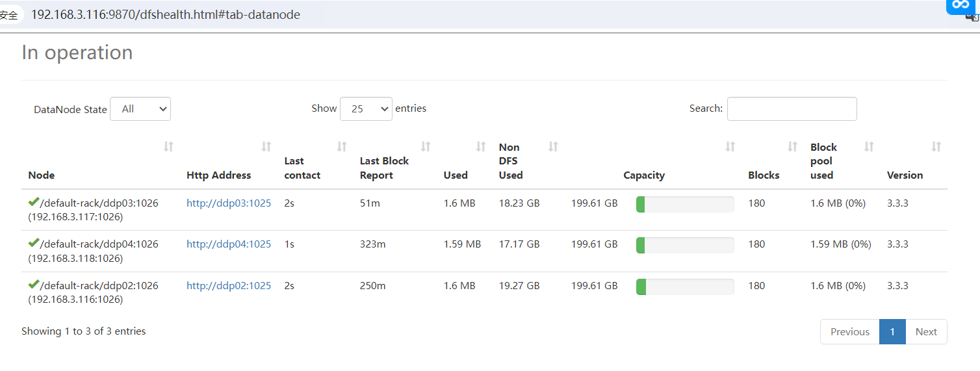Open the Show entries count dropdown
The width and height of the screenshot is (980, 371).
coord(366,109)
